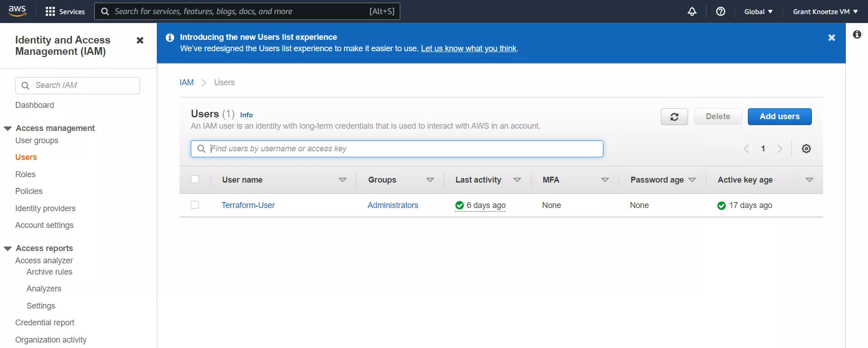Open Identity providers in sidebar

point(45,208)
